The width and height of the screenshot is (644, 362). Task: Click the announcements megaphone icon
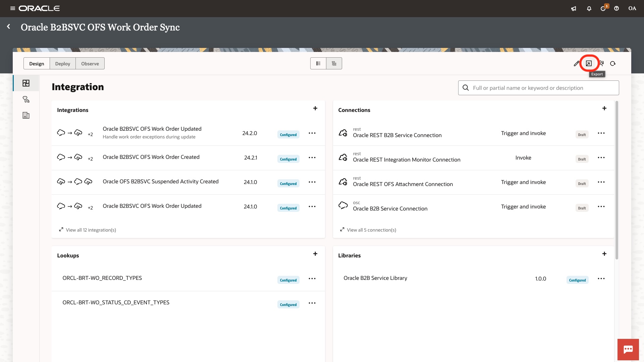click(x=574, y=8)
